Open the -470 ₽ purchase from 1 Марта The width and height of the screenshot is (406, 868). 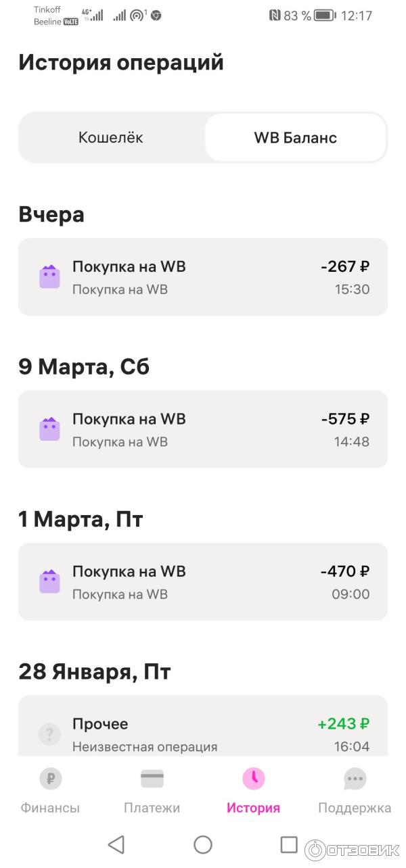(x=203, y=581)
